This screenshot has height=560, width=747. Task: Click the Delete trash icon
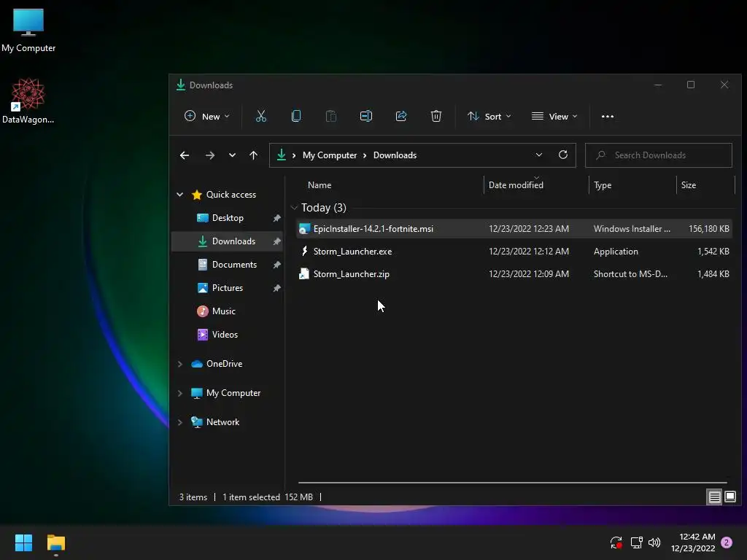click(436, 116)
